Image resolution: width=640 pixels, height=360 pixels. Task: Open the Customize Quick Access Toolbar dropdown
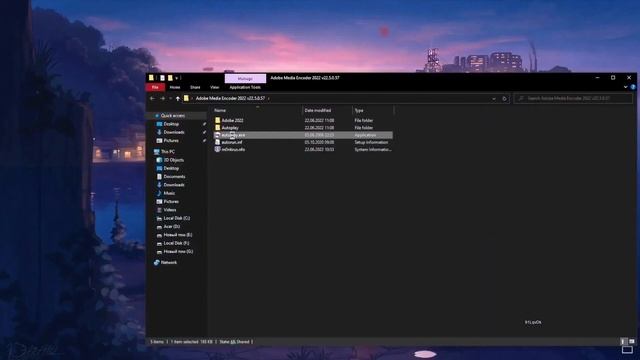177,78
